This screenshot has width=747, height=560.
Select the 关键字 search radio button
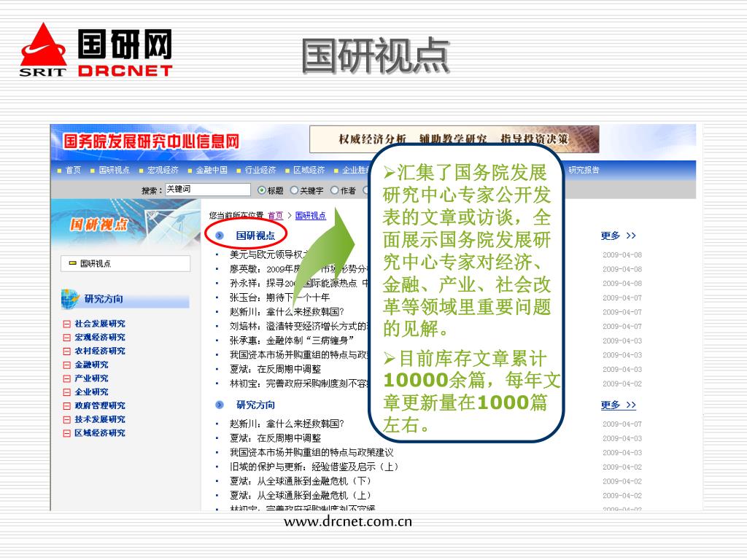(x=294, y=190)
